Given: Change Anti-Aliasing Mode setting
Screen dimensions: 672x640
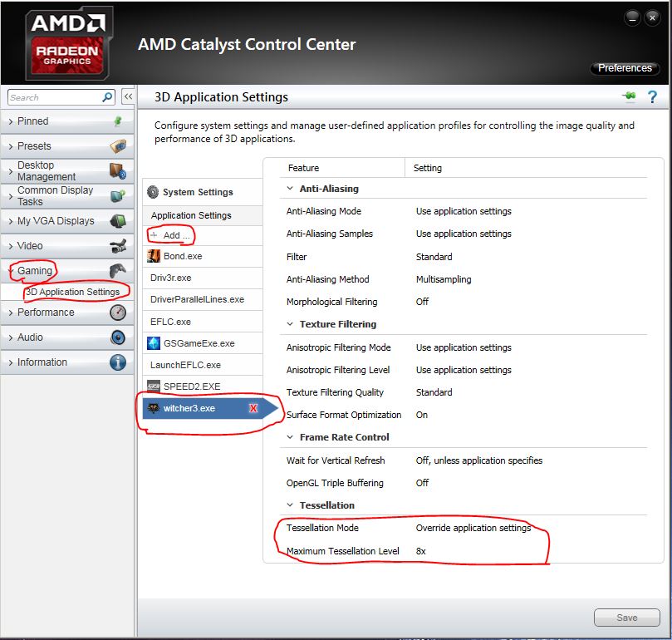Looking at the screenshot, I should (x=464, y=211).
